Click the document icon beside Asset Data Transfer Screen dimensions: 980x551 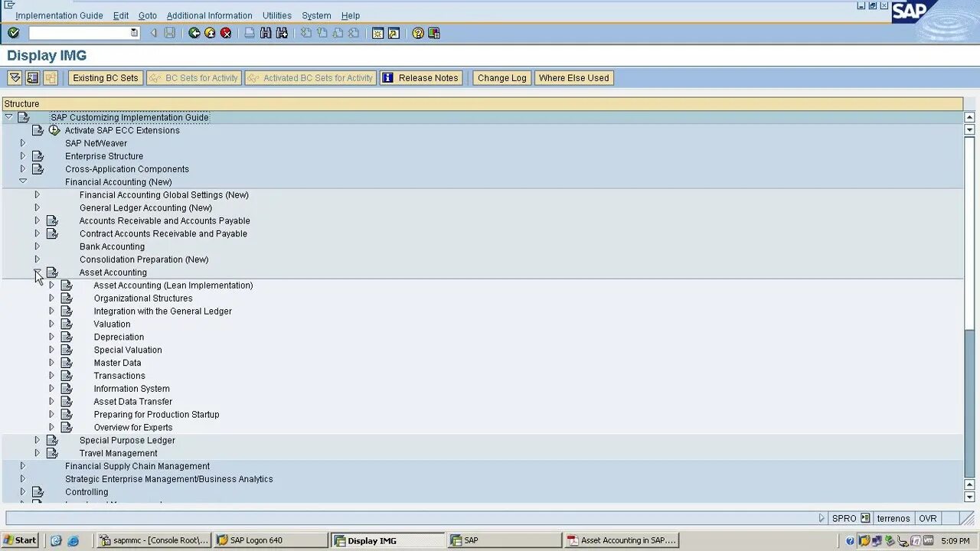(67, 401)
